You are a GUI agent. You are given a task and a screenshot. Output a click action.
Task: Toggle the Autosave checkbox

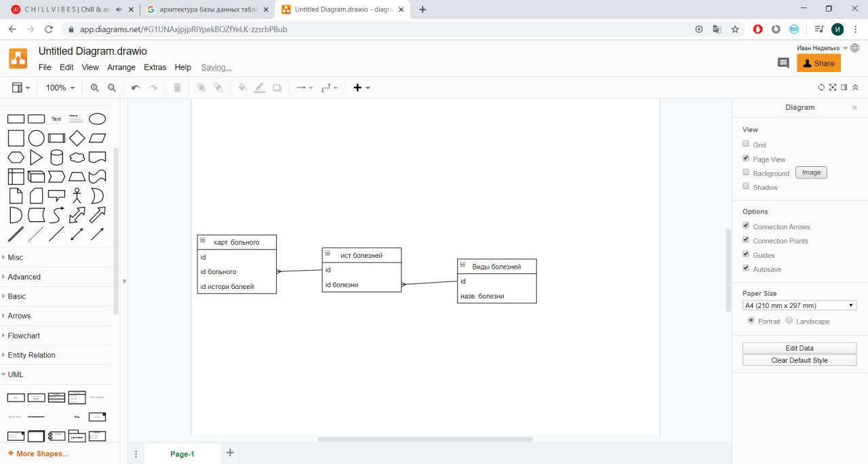(x=746, y=269)
